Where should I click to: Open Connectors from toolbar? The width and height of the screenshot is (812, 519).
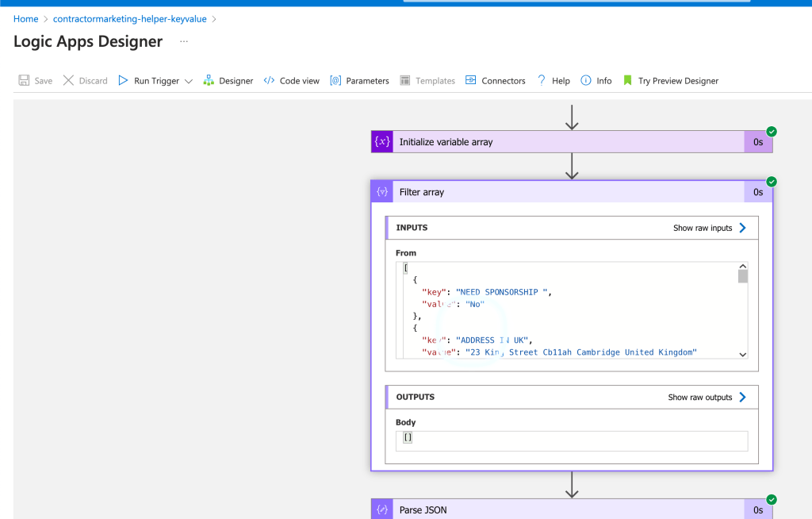(x=495, y=80)
